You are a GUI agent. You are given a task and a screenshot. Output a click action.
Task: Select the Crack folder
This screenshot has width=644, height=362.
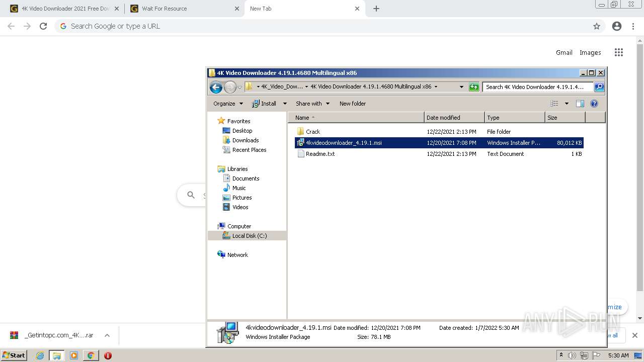click(x=312, y=132)
